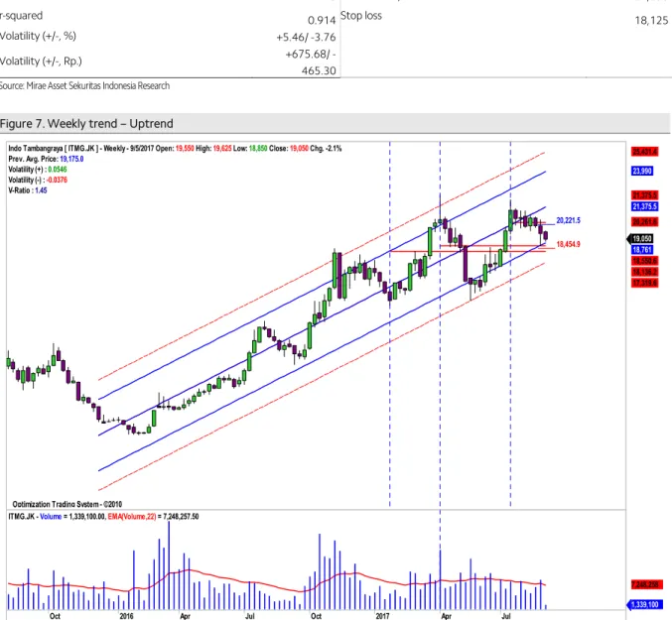Click the value +675.68/ -465.30

click(311, 62)
